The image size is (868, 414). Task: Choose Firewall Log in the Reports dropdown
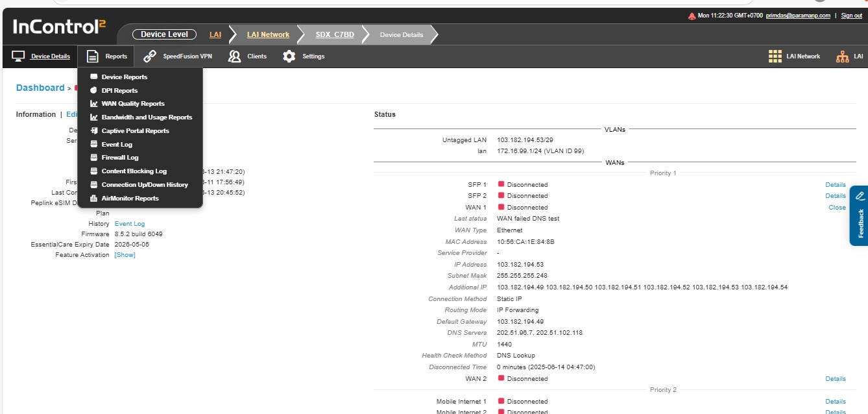(119, 158)
